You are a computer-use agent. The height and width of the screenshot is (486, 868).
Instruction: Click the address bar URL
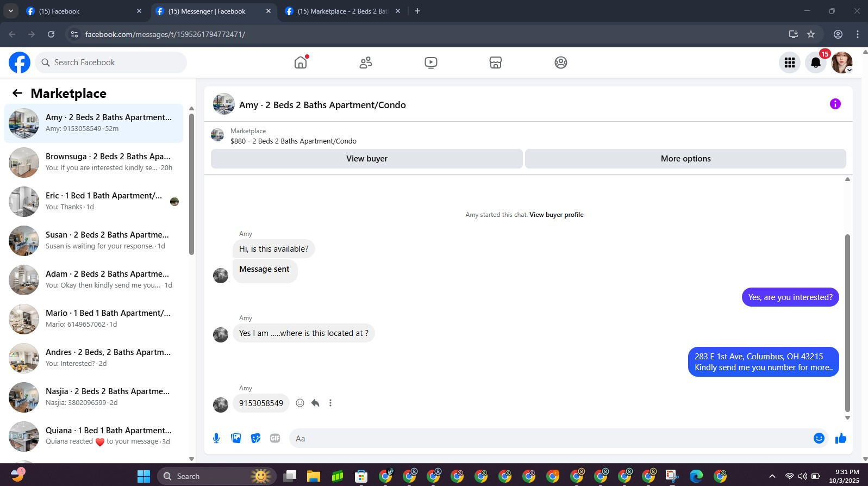165,34
